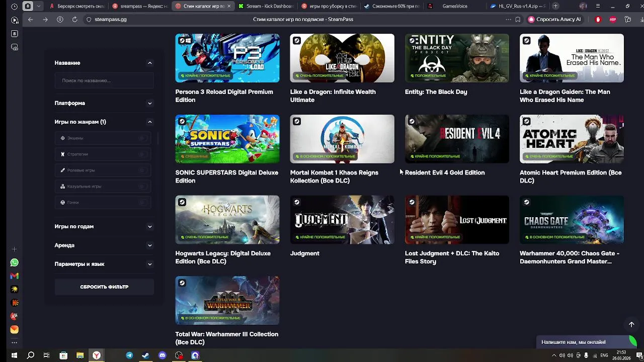
Task: Click the Поиск по названию search field
Action: coord(104,80)
